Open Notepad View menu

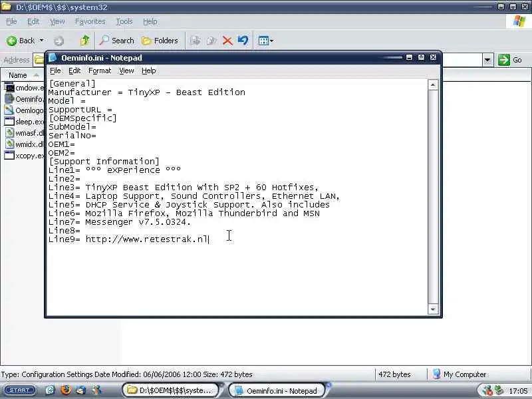(x=126, y=70)
